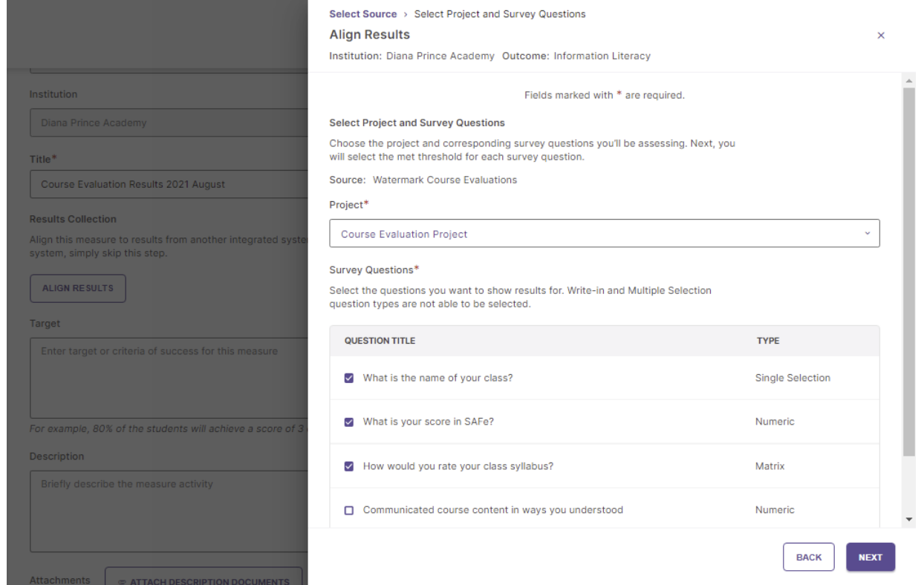Close the Align Results panel

881,36
